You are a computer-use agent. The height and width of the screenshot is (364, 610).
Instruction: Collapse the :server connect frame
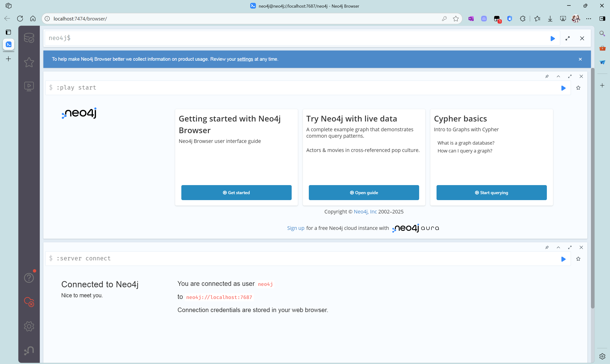[x=559, y=248]
